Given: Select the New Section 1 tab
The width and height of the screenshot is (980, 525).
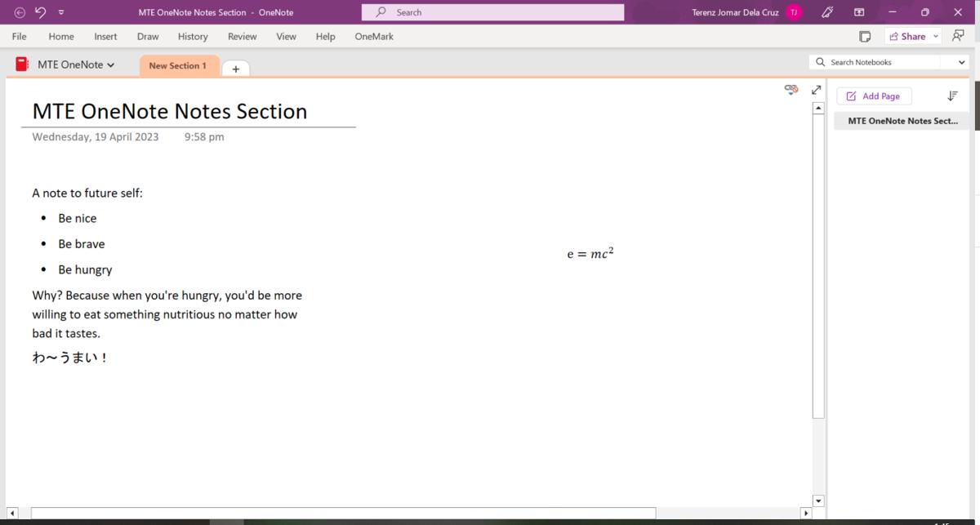Looking at the screenshot, I should pos(178,67).
